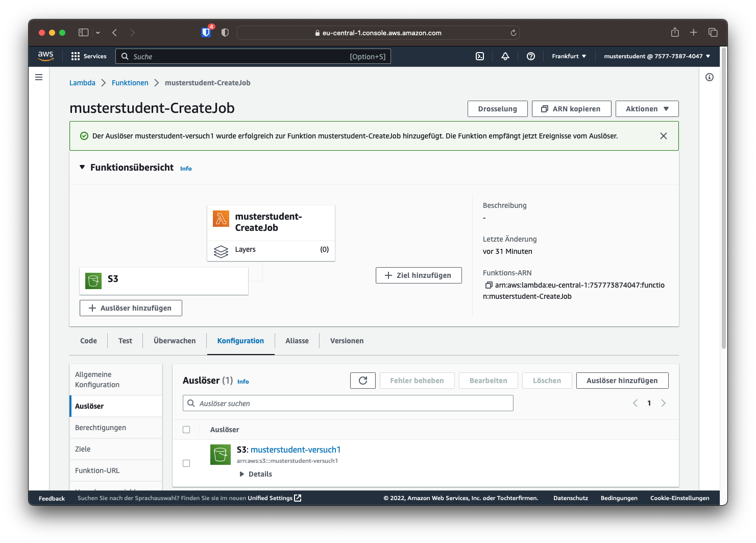Copy the Funktions-ARN with the copy icon
756x543 pixels.
[489, 285]
